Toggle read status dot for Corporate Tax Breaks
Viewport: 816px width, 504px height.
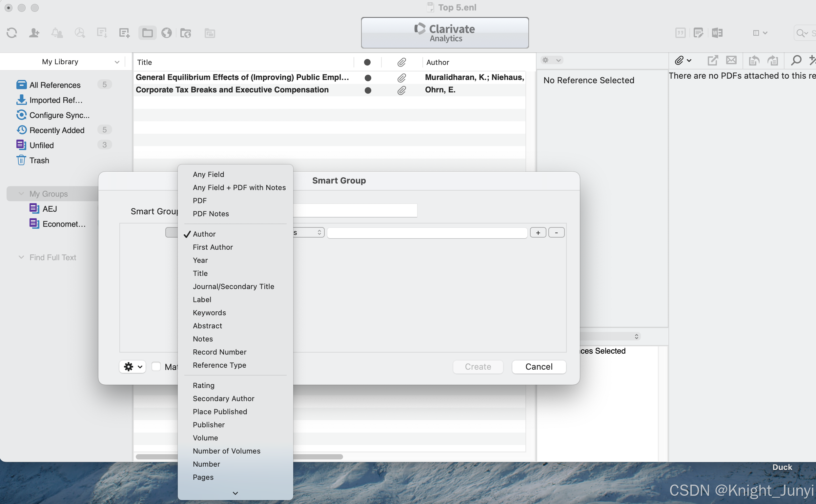(368, 90)
